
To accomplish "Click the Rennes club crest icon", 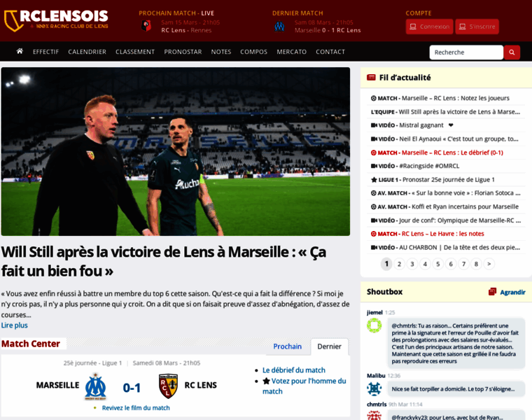I will (146, 26).
